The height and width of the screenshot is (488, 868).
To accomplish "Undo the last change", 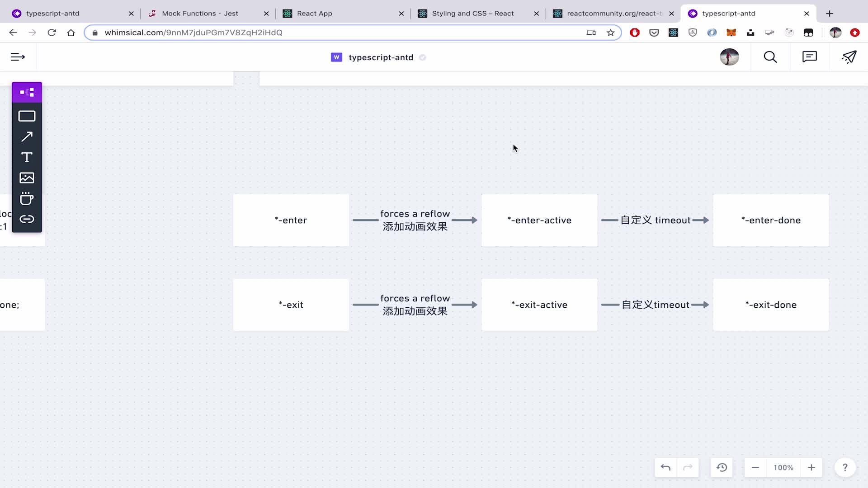I will point(665,468).
